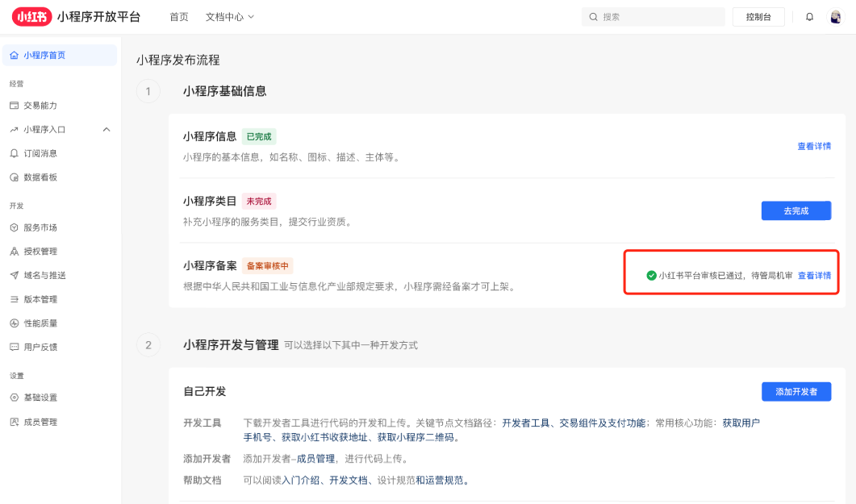Open 基础设置 in the sidebar
This screenshot has width=856, height=504.
click(40, 398)
